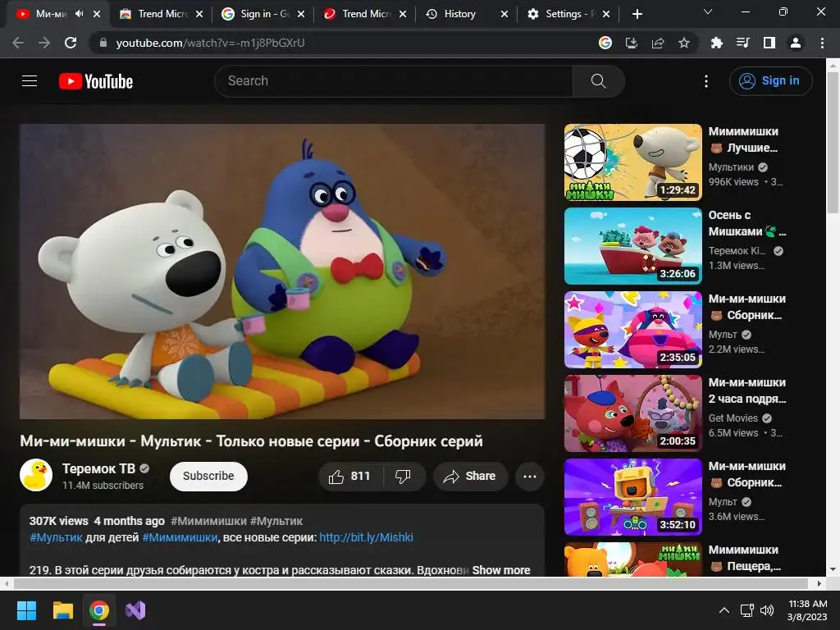Open 'Ми-ми-мишки 2 часа подря...' title
The width and height of the screenshot is (840, 630).
pyautogui.click(x=746, y=390)
